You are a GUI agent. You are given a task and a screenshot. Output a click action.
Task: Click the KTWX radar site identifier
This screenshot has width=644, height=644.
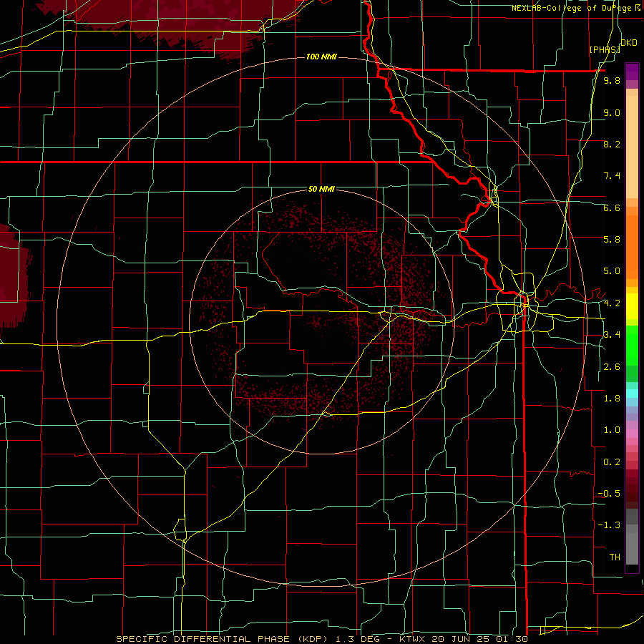click(x=413, y=639)
